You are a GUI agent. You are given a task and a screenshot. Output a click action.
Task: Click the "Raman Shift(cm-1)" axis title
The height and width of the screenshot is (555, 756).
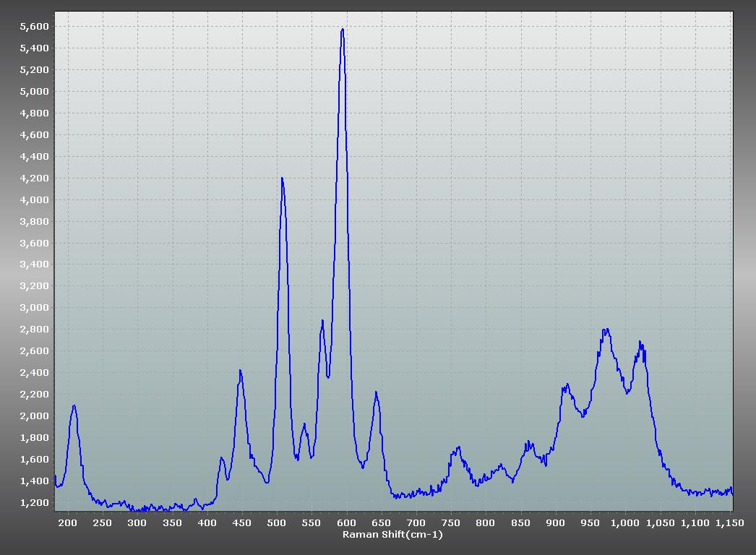pyautogui.click(x=392, y=535)
